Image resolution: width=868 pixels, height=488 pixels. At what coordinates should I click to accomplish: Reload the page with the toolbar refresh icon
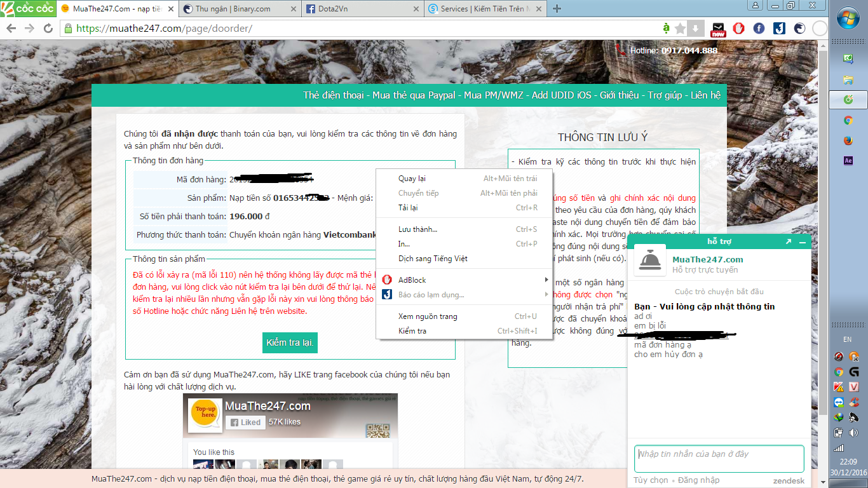tap(48, 29)
